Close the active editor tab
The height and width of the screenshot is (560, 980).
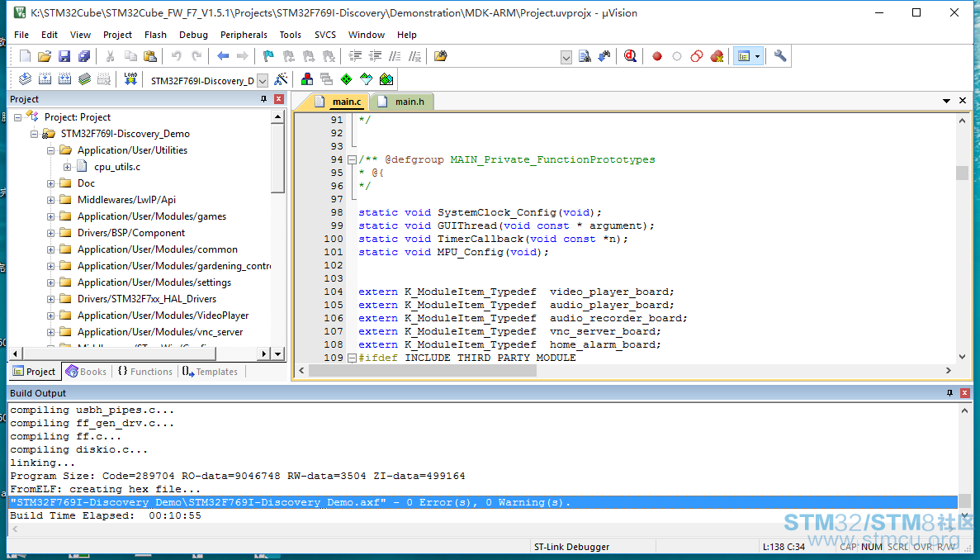[x=963, y=101]
